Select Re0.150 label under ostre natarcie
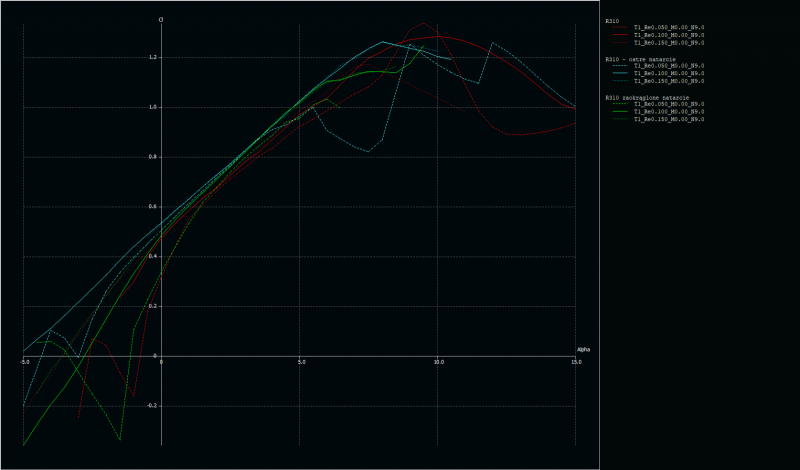The width and height of the screenshot is (800, 470). coord(669,81)
